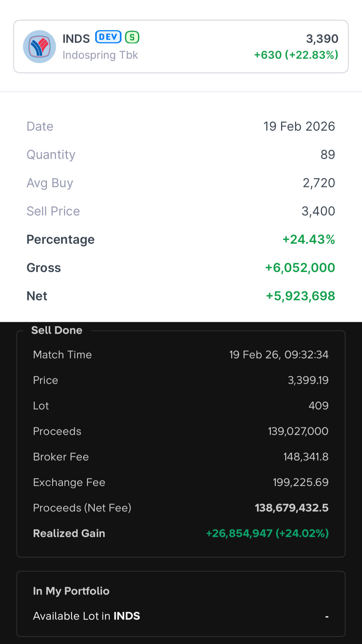Click the +630 (+22.83%) price change

[x=296, y=55]
